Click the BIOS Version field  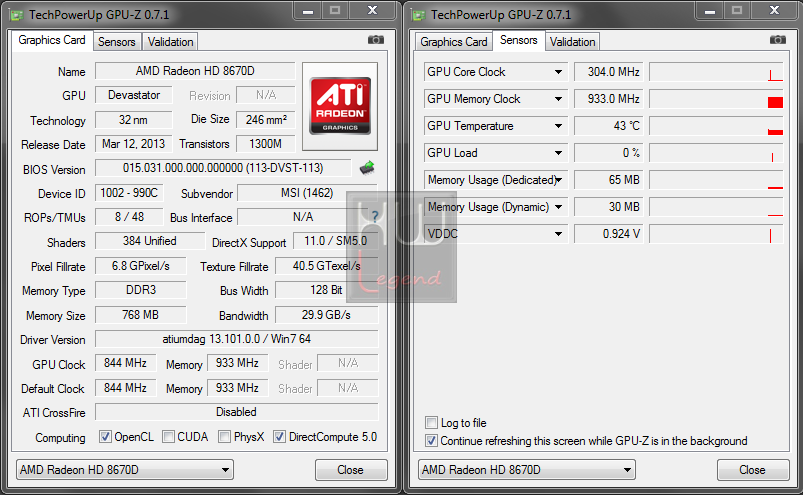tap(223, 168)
